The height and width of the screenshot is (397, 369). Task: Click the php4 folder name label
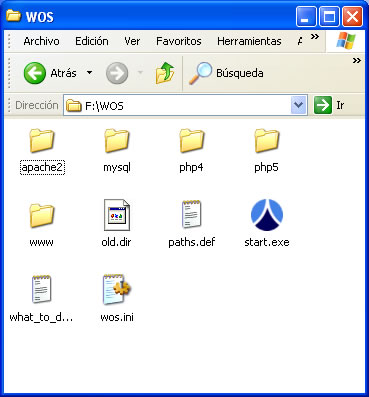click(x=191, y=167)
